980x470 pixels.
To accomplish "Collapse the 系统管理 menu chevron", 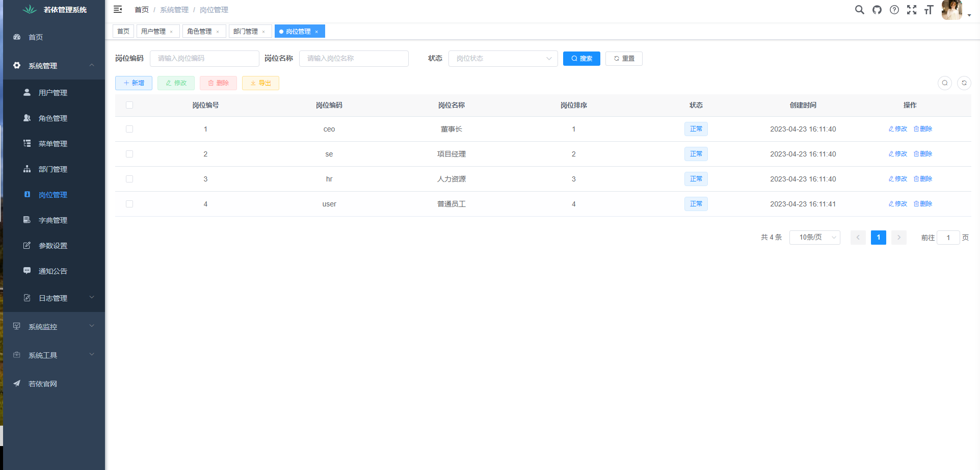I will click(92, 65).
